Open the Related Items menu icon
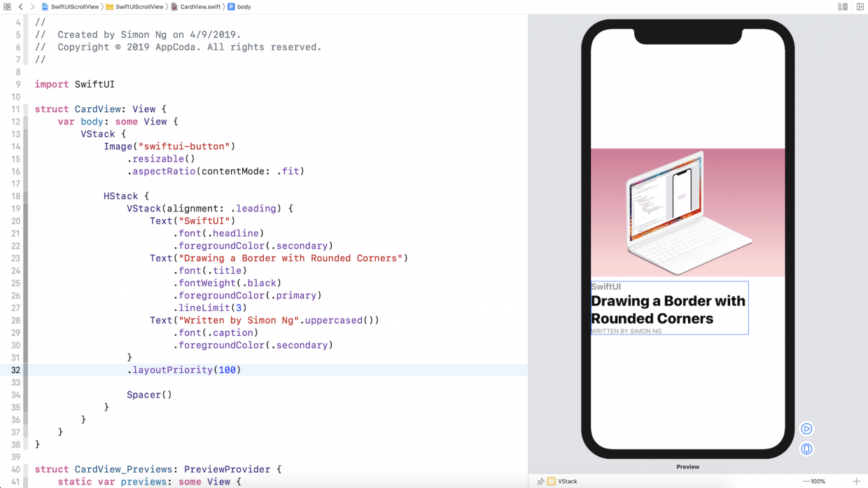Screen dimensions: 868x488 [x=6, y=6]
